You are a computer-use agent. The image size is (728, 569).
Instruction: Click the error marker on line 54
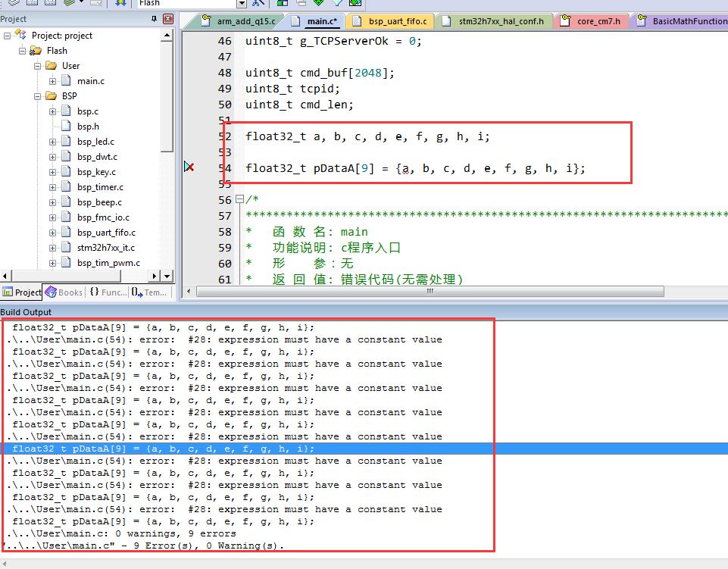(x=189, y=167)
